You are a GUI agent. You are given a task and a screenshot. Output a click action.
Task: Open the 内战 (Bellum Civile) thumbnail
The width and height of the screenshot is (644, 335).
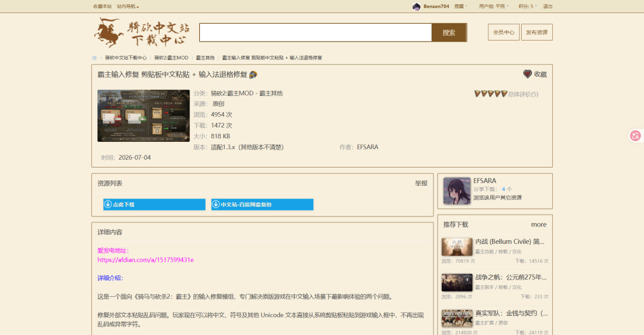click(x=457, y=247)
